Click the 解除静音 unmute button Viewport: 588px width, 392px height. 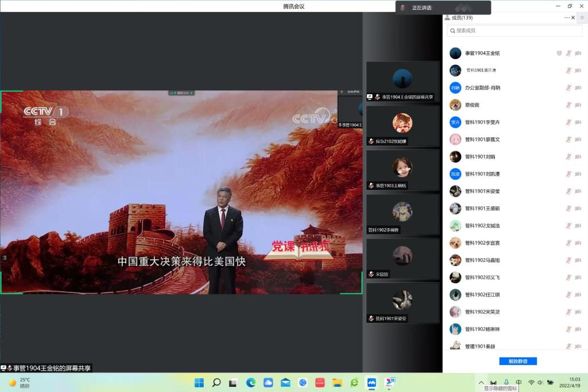[x=517, y=361]
